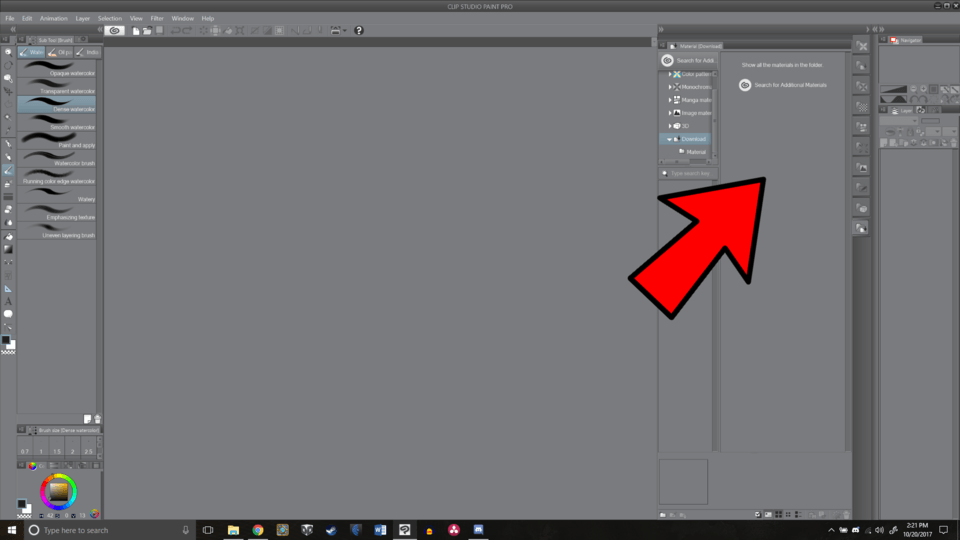Select the Material subfolder under Download
Screen dimensions: 960x540
(695, 152)
